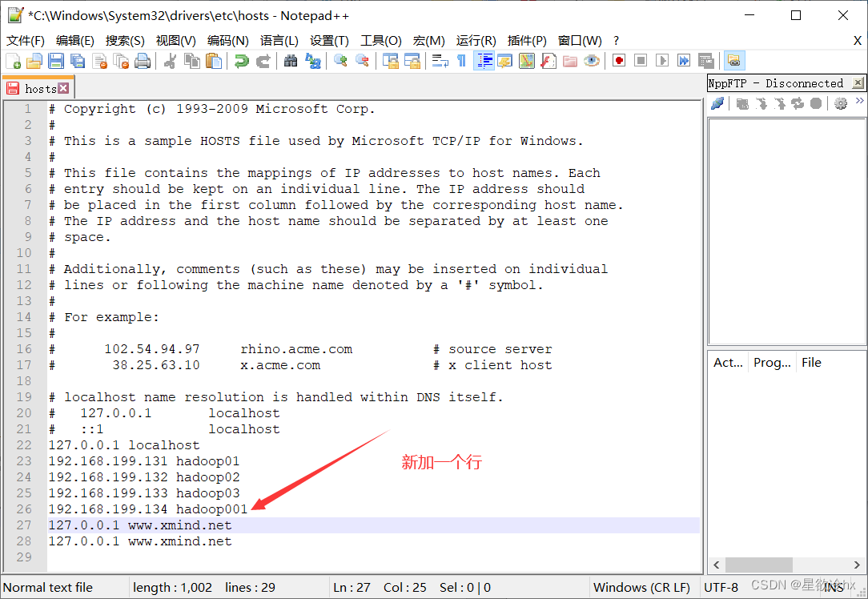Open the Function List icon
Screen dimensions: 868x599
pyautogui.click(x=548, y=61)
